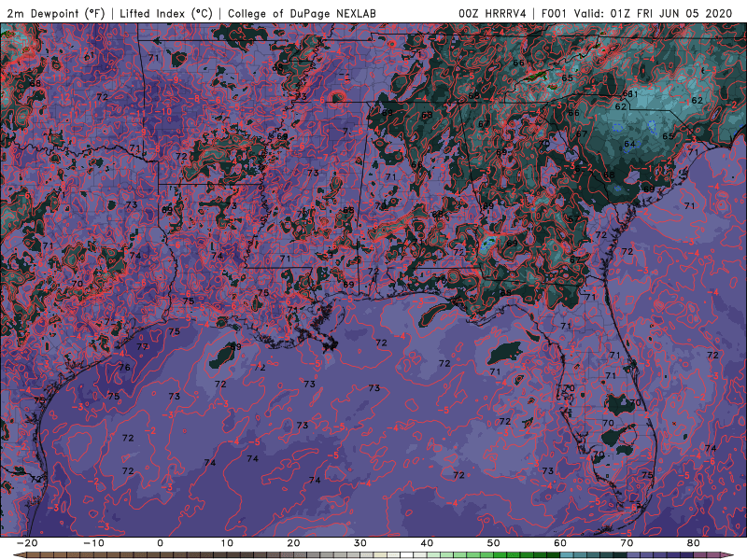Click the 76 dewpoint value off Texas
This screenshot has height=560, width=747.
point(124,367)
